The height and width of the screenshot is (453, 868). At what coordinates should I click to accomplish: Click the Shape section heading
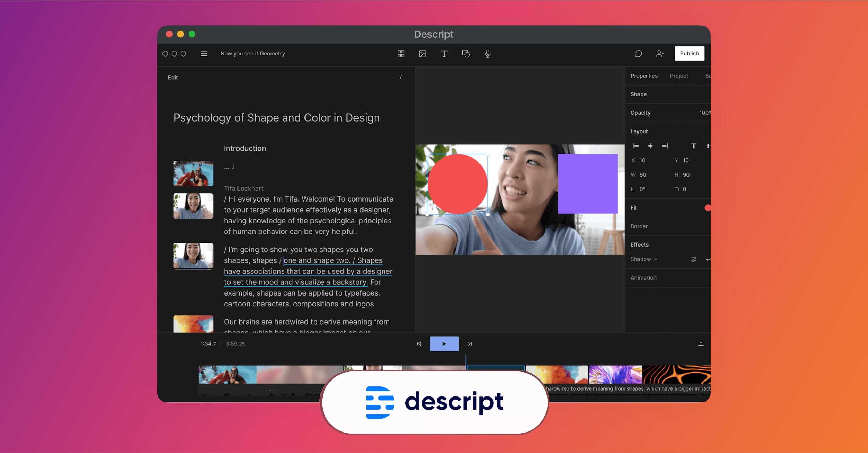638,94
